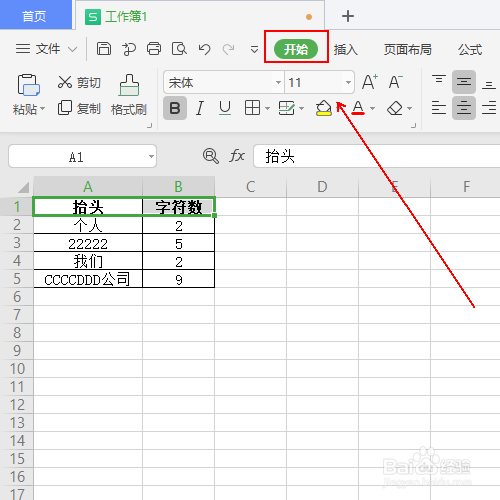Open the eraser clear options arrow

pyautogui.click(x=410, y=108)
